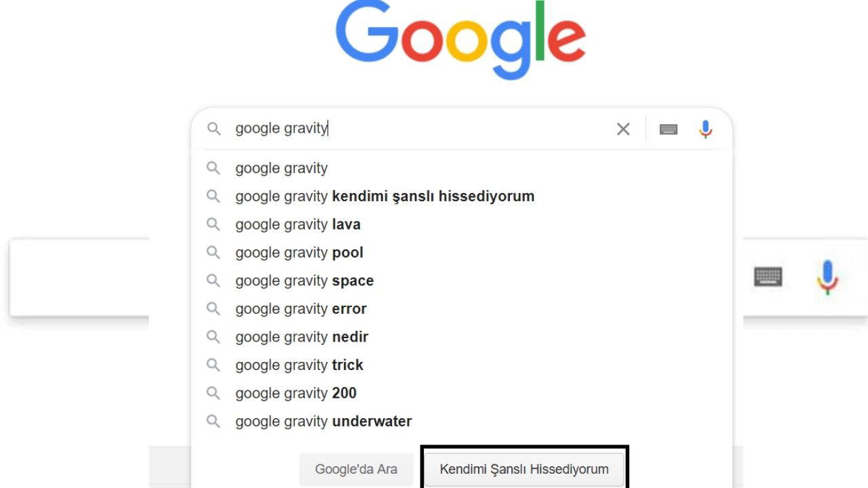Select the 'google gravity trick' suggestion
The width and height of the screenshot is (868, 488).
(x=462, y=365)
